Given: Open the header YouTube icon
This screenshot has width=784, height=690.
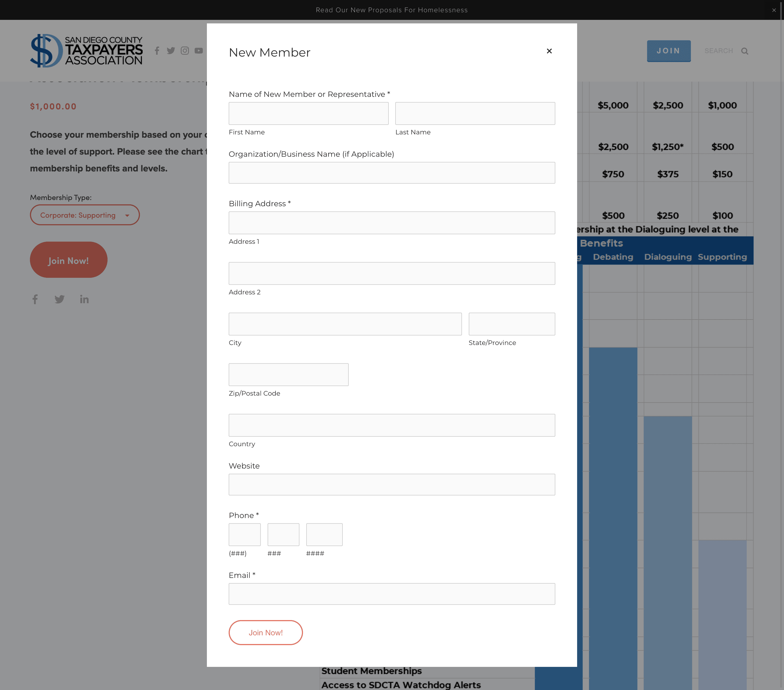Looking at the screenshot, I should (x=198, y=51).
